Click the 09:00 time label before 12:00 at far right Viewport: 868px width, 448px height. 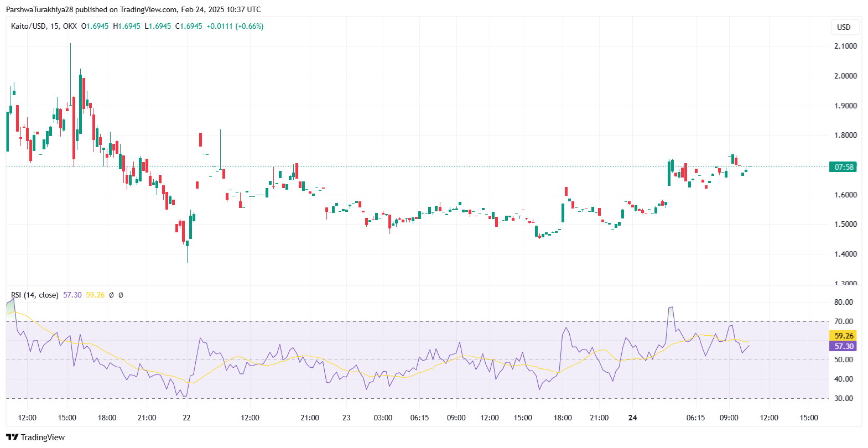click(x=729, y=418)
